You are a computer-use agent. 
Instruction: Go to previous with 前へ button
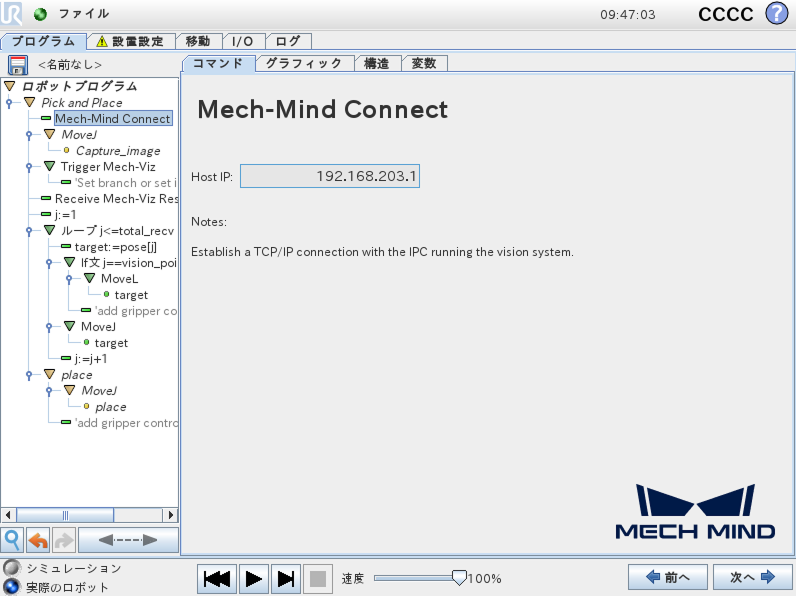point(668,577)
